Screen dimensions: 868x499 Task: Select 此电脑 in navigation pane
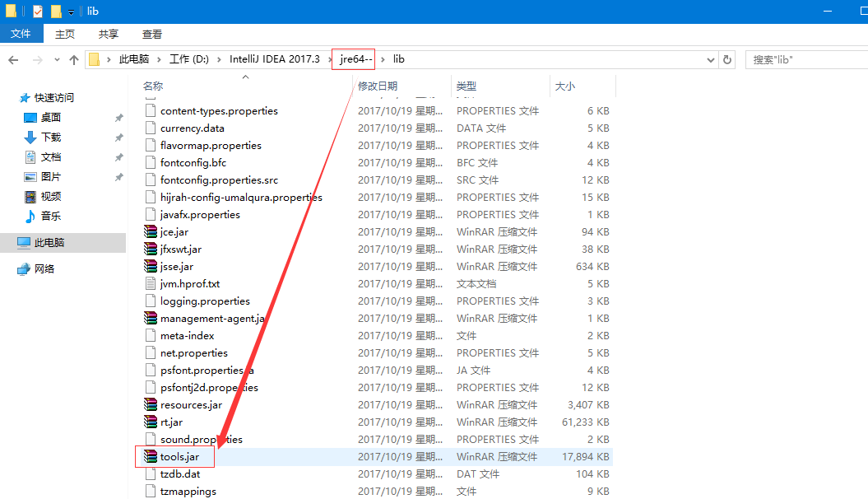pyautogui.click(x=63, y=243)
